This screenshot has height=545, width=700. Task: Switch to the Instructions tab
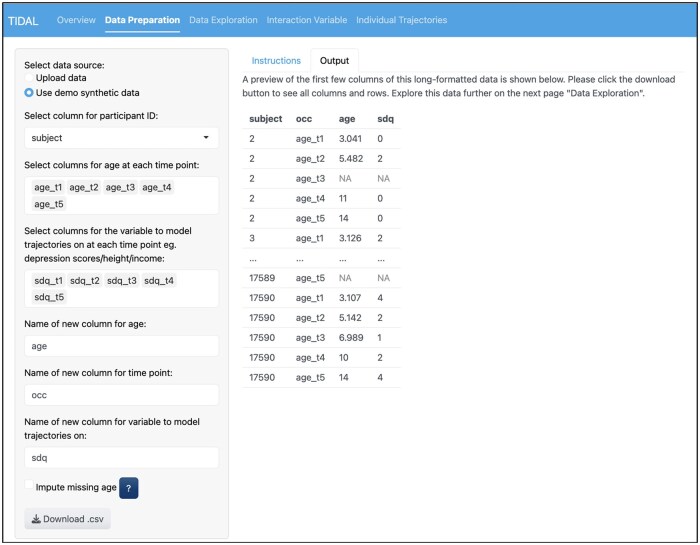tap(276, 61)
